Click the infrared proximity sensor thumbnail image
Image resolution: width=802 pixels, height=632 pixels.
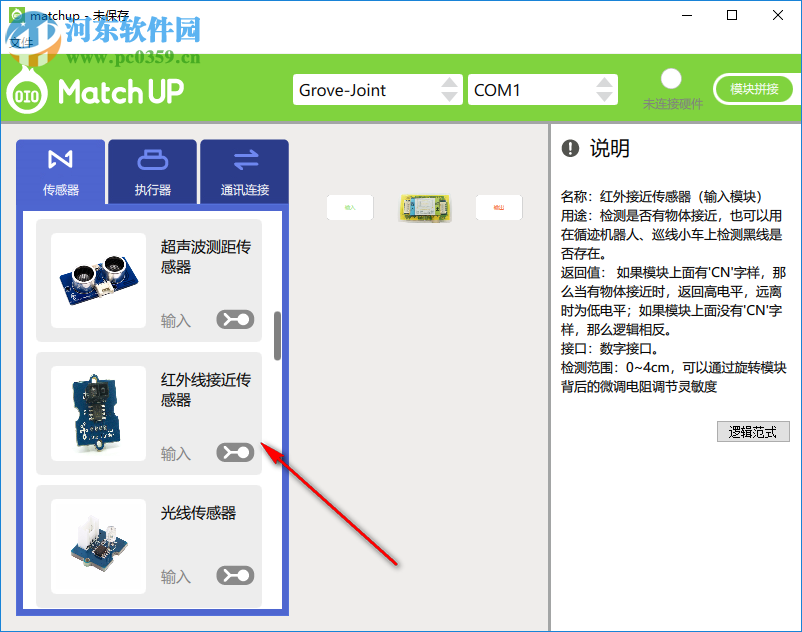coord(97,412)
